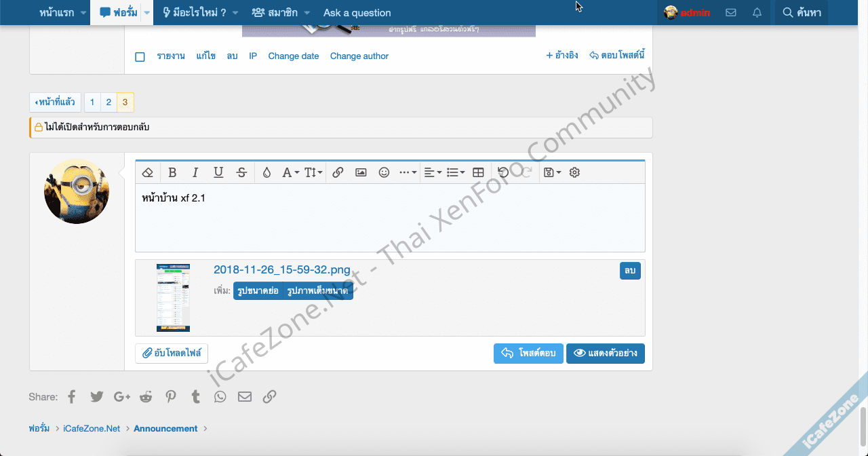Insert a link with chain icon

(338, 172)
